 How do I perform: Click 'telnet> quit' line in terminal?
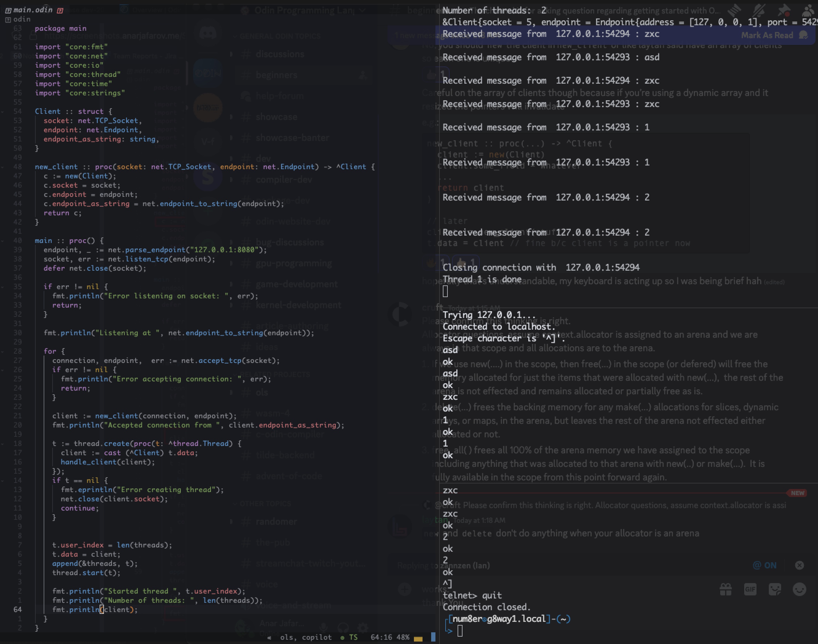(472, 595)
